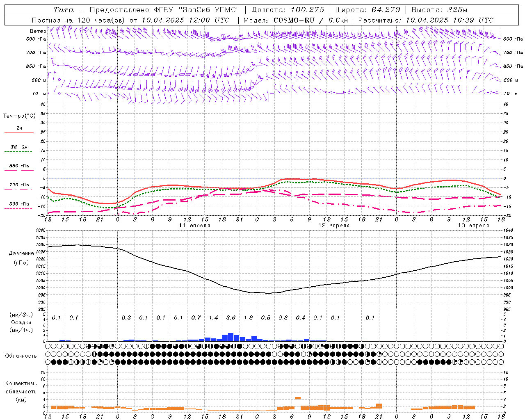
Task: Click the 1.4 precipitation amount value
Action: click(213, 317)
